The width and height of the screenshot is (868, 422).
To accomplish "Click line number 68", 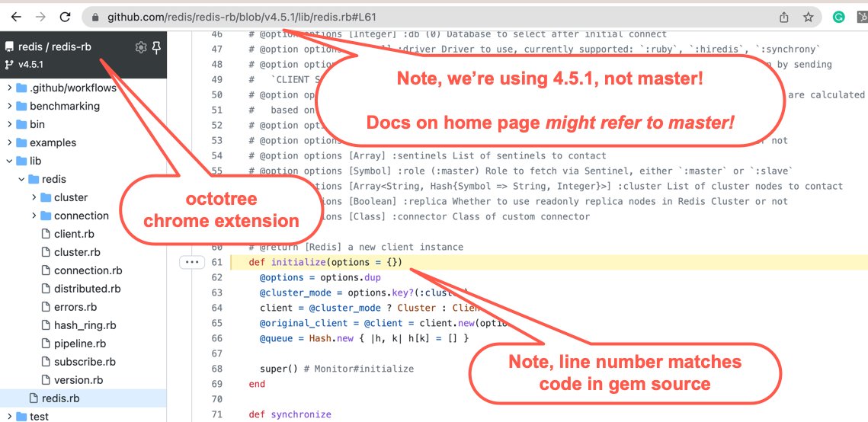I will point(216,369).
